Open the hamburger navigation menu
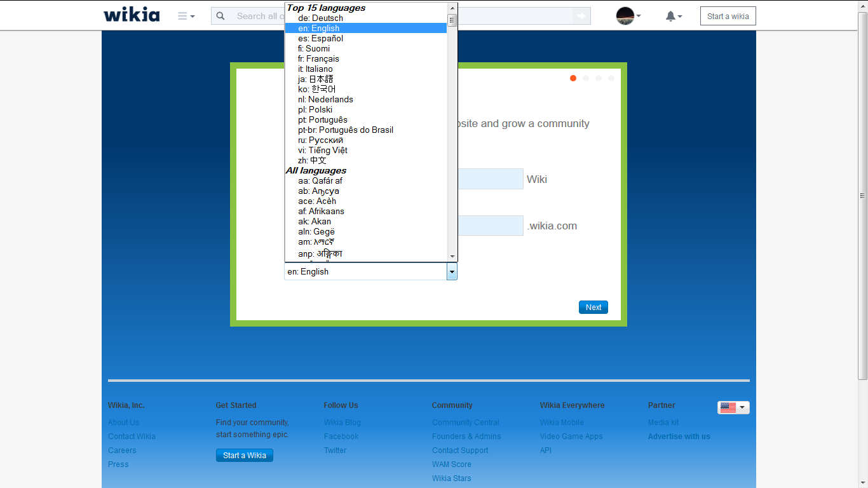Screen dimensions: 868x488 (x=186, y=16)
